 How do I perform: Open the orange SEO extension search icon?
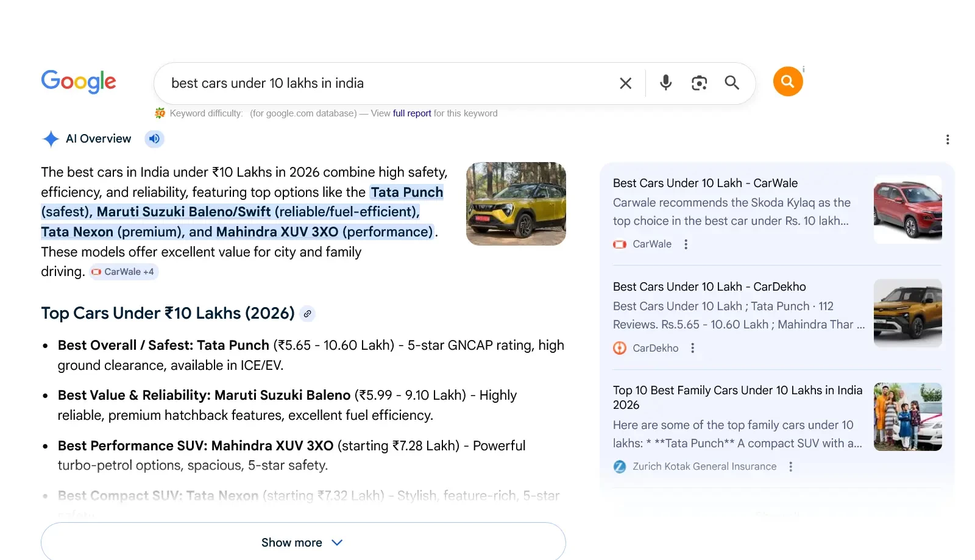(x=787, y=81)
